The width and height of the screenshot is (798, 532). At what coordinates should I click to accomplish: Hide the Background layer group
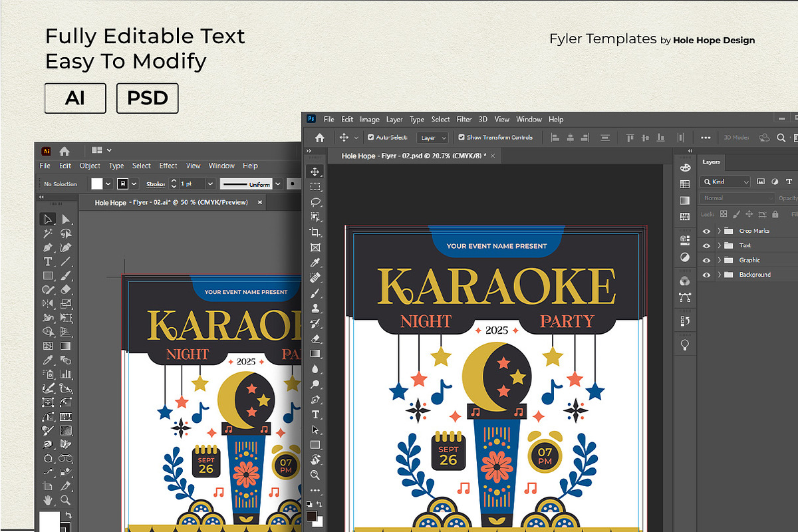click(706, 275)
